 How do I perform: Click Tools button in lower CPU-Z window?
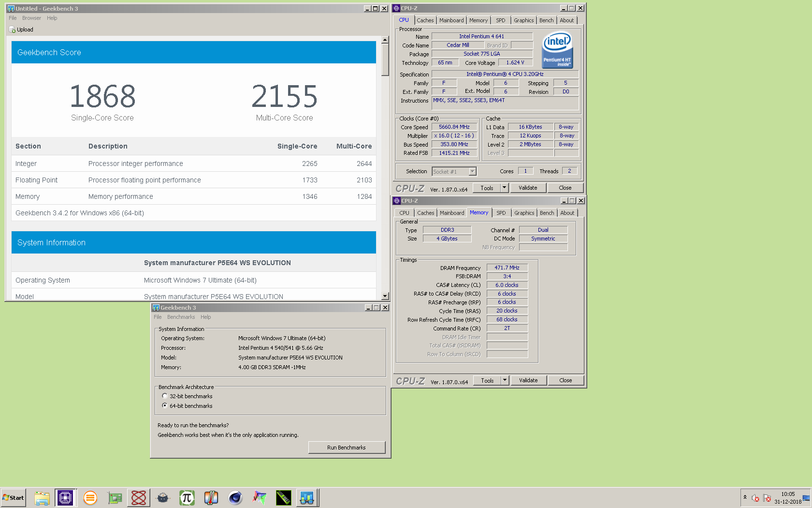487,380
